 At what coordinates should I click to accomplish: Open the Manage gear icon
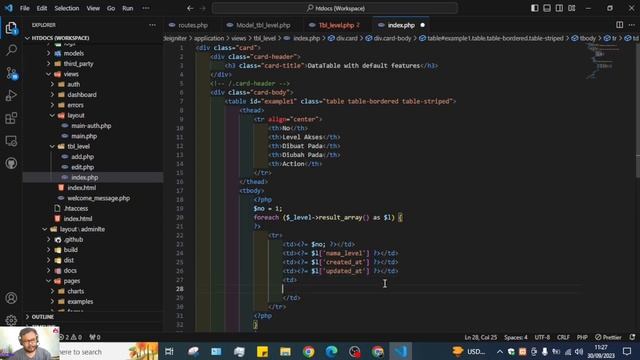pos(11,320)
